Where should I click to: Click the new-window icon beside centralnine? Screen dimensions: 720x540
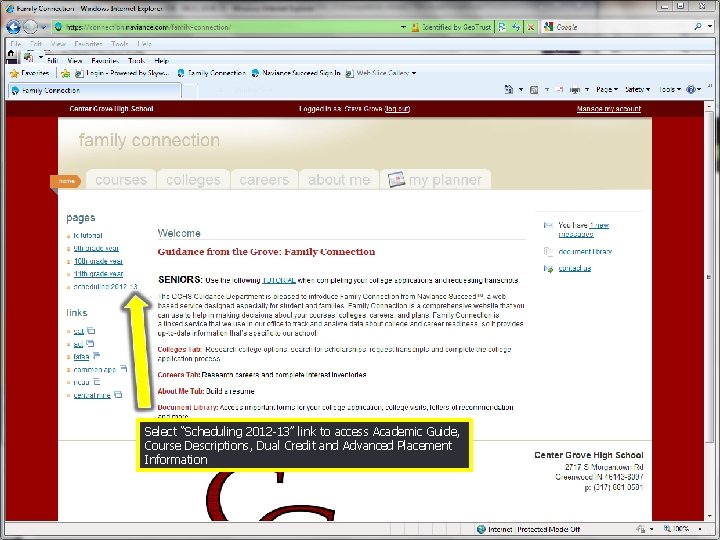[x=118, y=394]
